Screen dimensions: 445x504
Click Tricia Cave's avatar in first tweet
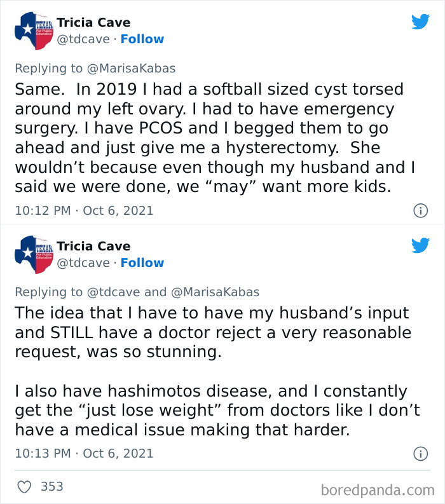pyautogui.click(x=33, y=32)
